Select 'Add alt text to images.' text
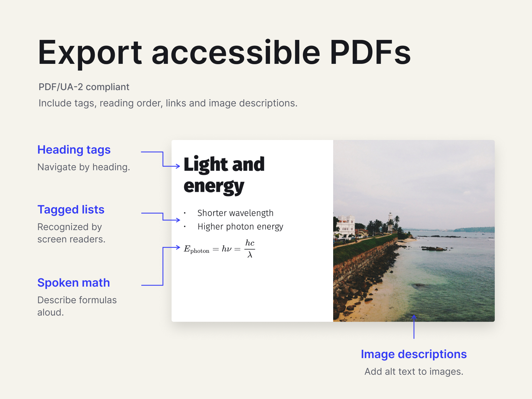 coord(414,371)
